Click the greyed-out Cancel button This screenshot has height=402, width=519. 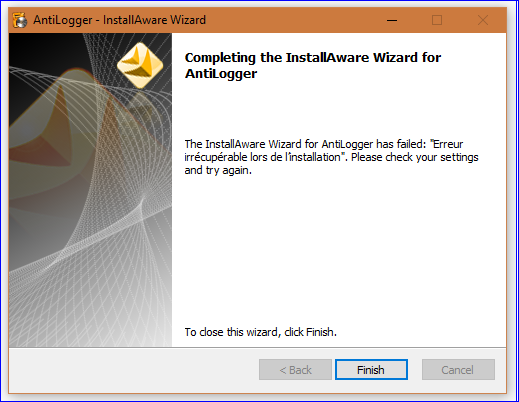coord(458,369)
